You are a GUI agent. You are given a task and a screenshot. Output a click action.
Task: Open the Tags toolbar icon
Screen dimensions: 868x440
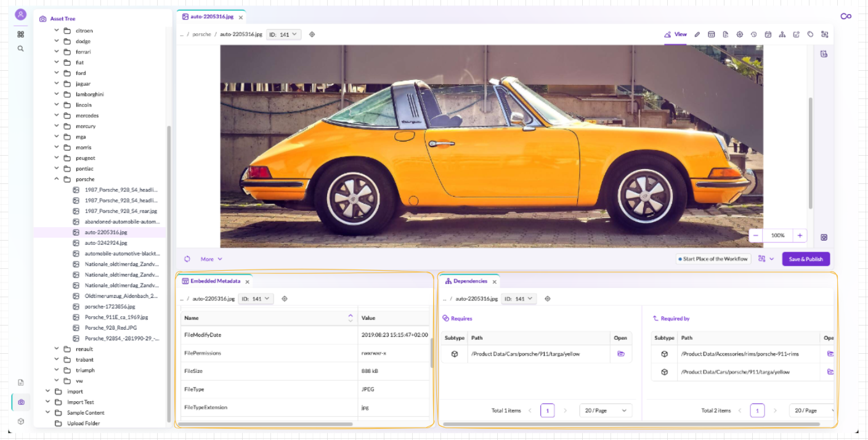click(x=810, y=34)
